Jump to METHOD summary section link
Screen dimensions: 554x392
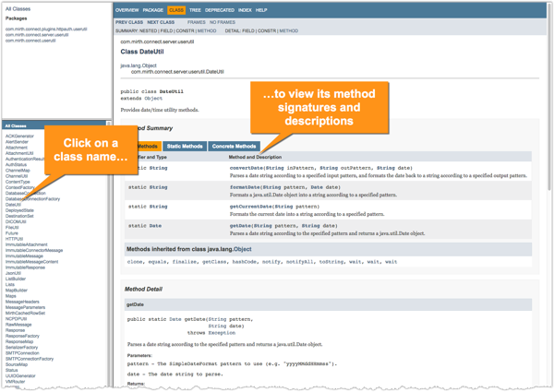pos(207,30)
